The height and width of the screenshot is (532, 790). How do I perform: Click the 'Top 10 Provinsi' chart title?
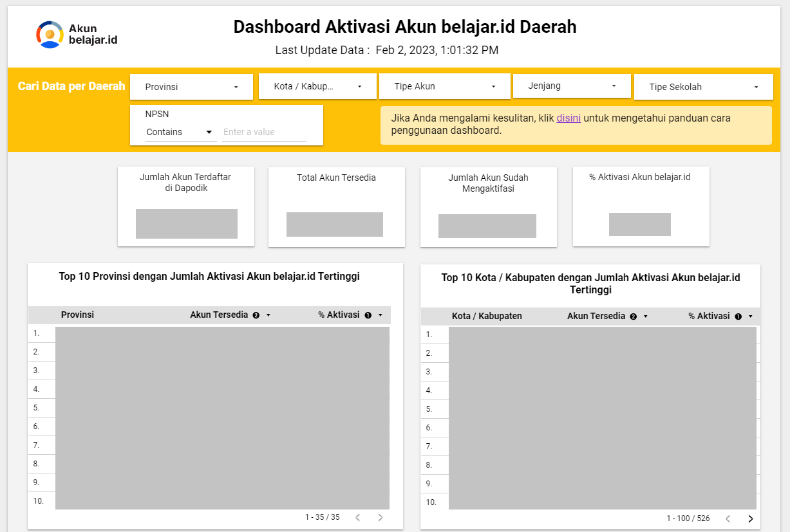(x=209, y=277)
